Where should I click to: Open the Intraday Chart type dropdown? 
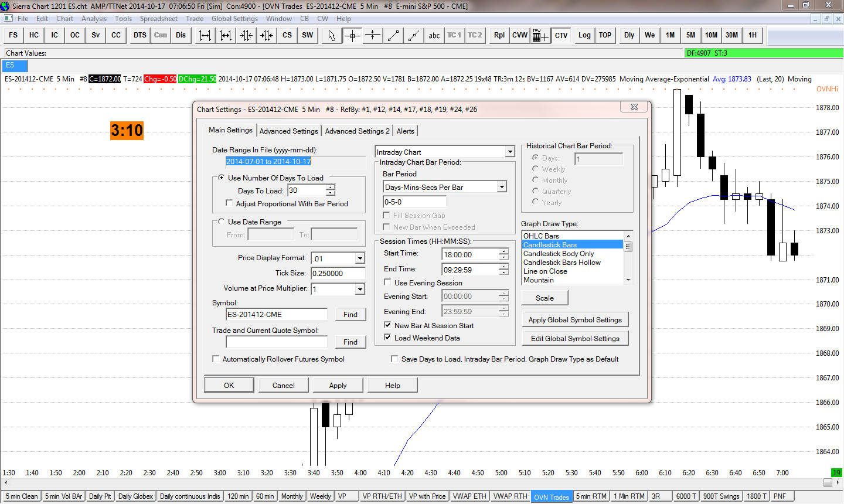coord(510,152)
